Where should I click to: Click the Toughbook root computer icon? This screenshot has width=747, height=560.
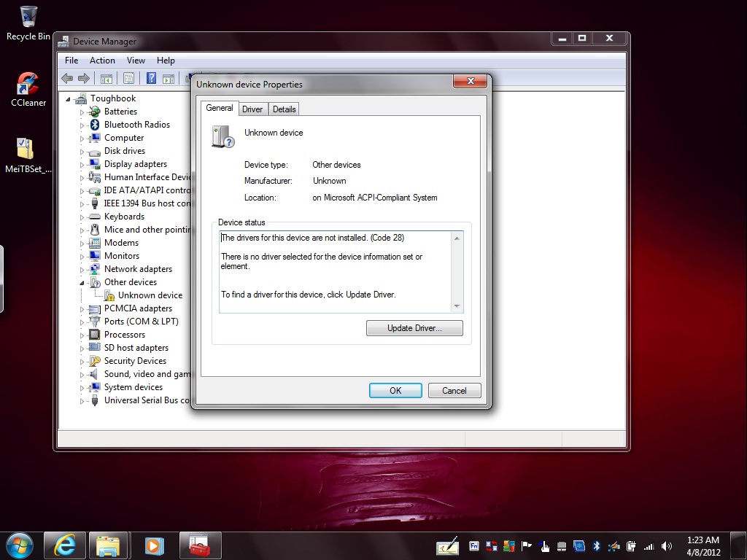click(x=81, y=98)
